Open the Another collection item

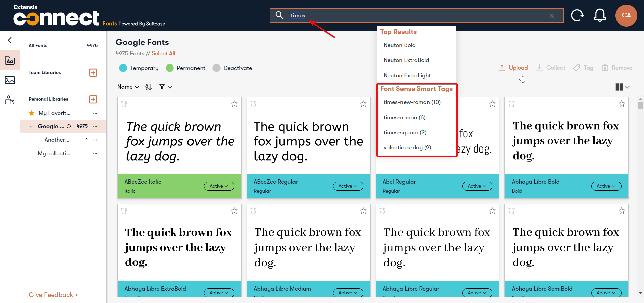click(57, 140)
